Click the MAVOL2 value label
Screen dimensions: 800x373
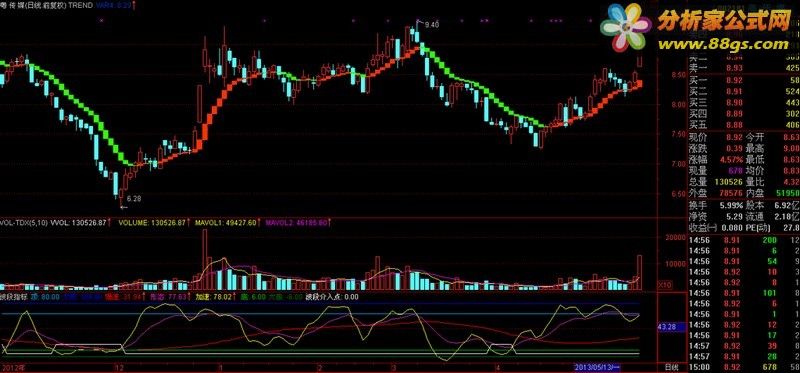[296, 222]
